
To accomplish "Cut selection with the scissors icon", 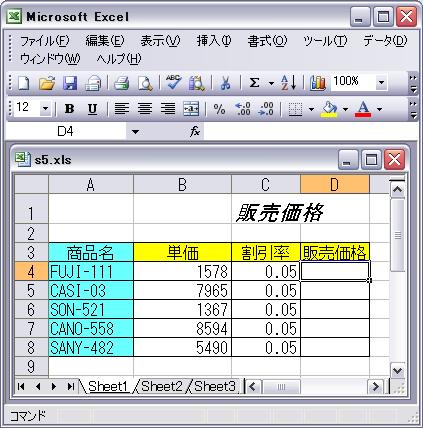I will click(226, 83).
